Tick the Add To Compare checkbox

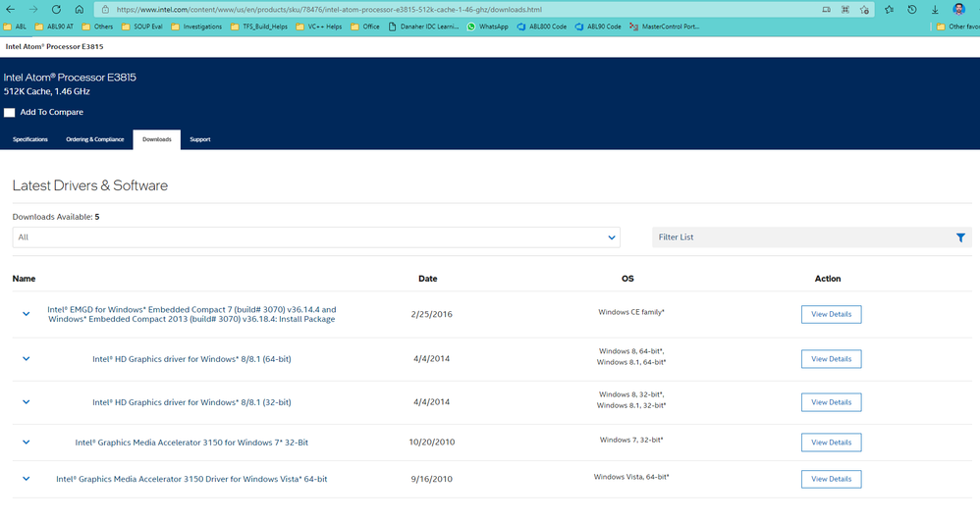(10, 113)
